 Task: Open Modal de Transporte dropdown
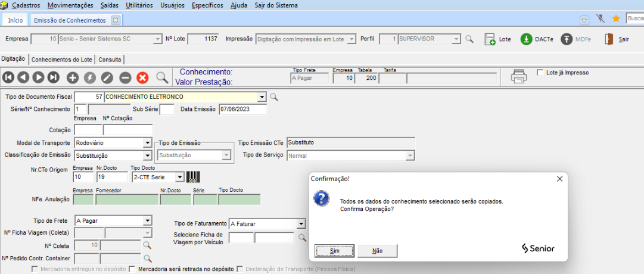148,143
